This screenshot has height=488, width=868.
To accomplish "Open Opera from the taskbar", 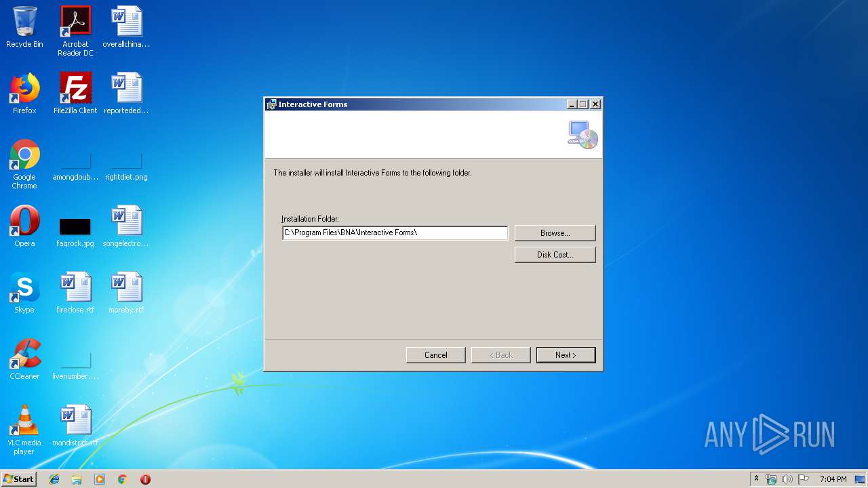I will point(145,479).
